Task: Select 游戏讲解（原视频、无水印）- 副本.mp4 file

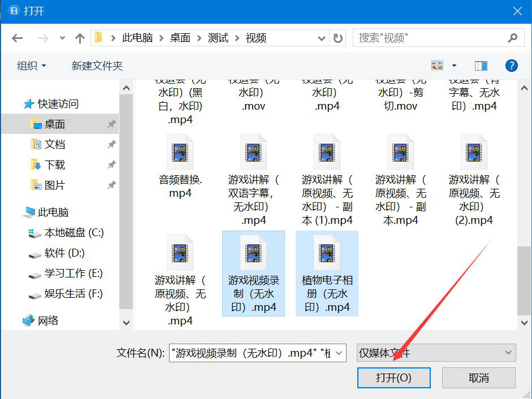Action: (400, 180)
